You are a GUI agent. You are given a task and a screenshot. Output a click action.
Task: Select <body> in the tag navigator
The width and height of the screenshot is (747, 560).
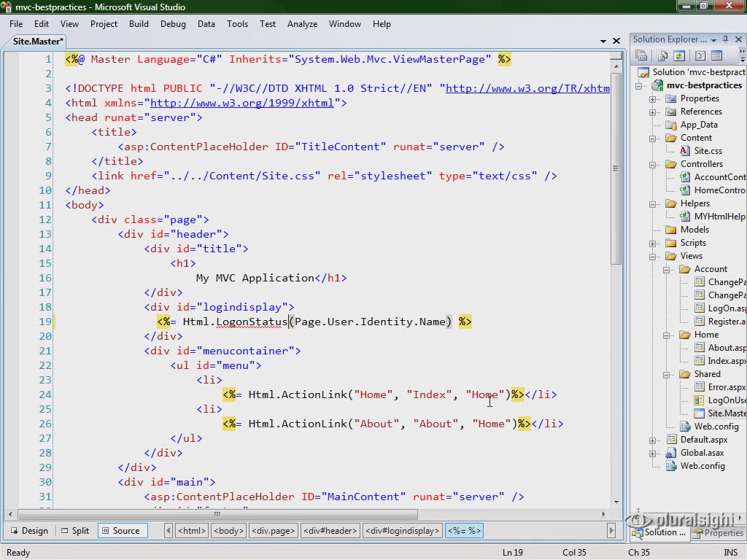(228, 531)
